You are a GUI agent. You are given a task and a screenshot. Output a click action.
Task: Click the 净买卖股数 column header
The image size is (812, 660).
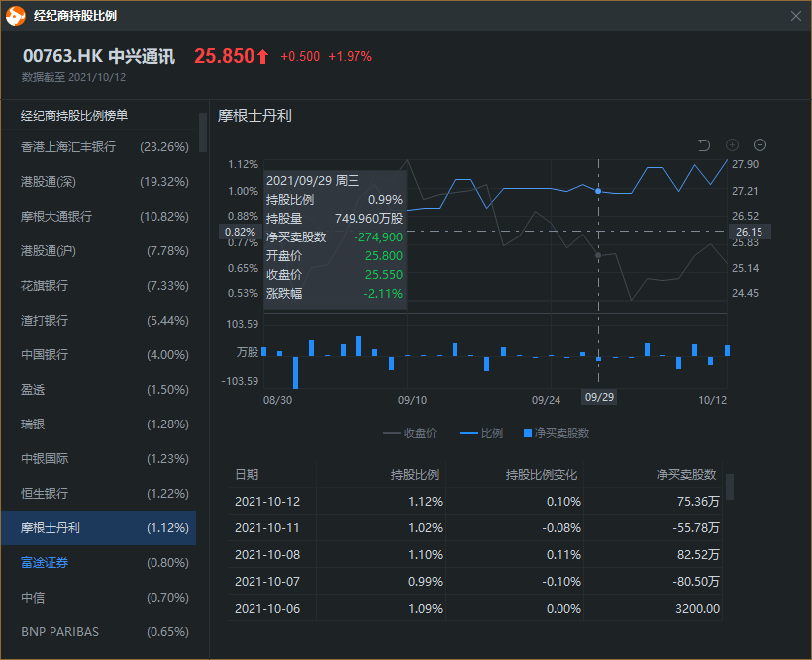(686, 475)
